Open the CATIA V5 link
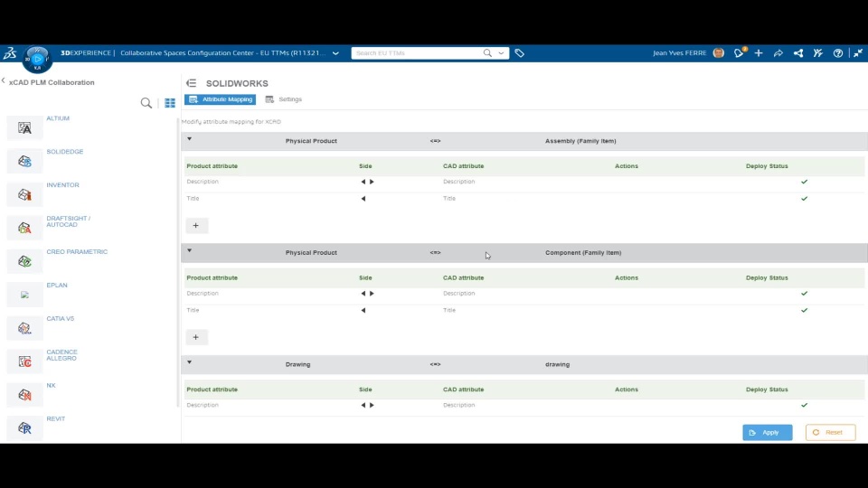 point(61,319)
